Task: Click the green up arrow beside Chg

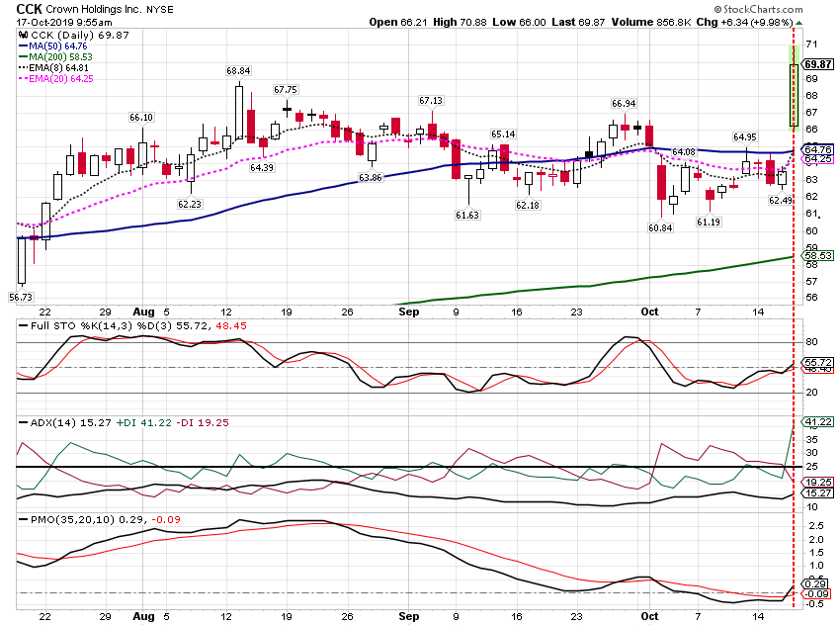Action: 798,23
